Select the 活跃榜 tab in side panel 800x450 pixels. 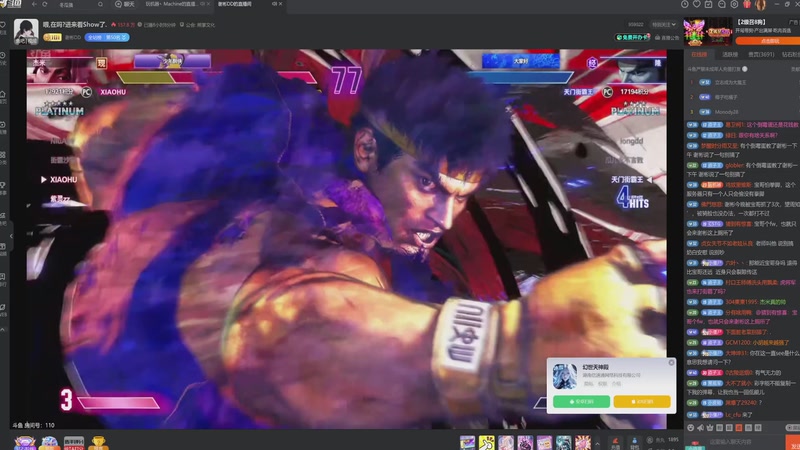click(730, 54)
